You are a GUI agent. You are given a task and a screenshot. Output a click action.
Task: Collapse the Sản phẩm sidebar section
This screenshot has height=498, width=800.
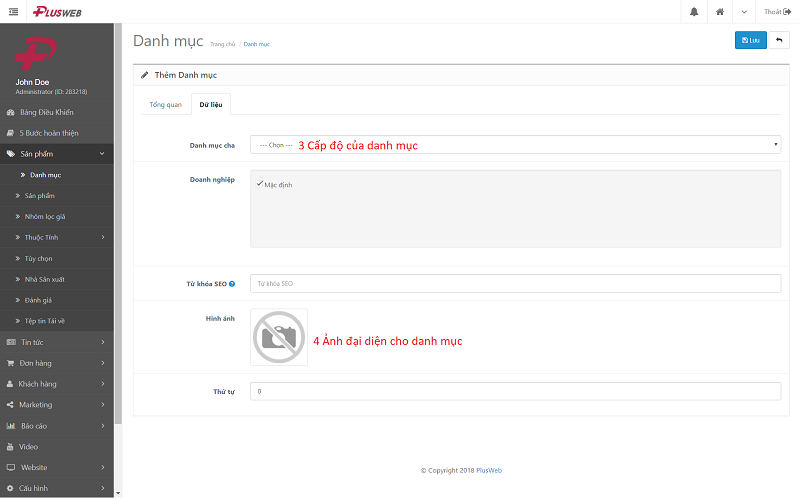(x=57, y=154)
